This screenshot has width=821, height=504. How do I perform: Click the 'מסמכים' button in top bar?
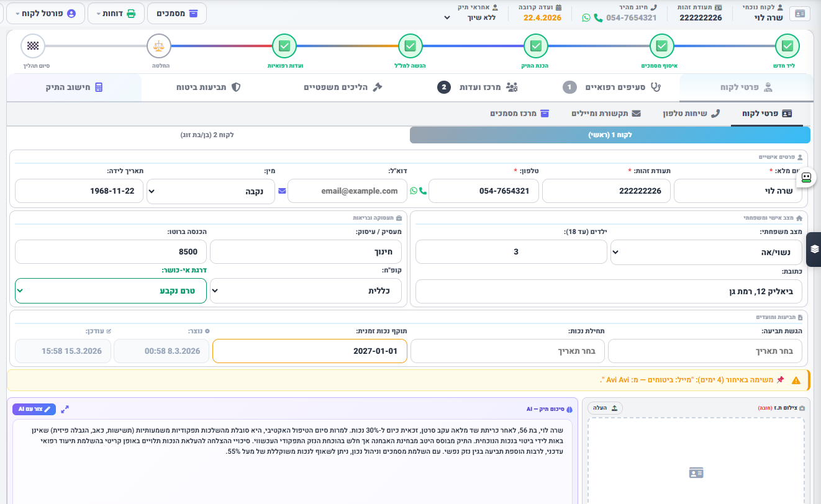click(x=176, y=13)
